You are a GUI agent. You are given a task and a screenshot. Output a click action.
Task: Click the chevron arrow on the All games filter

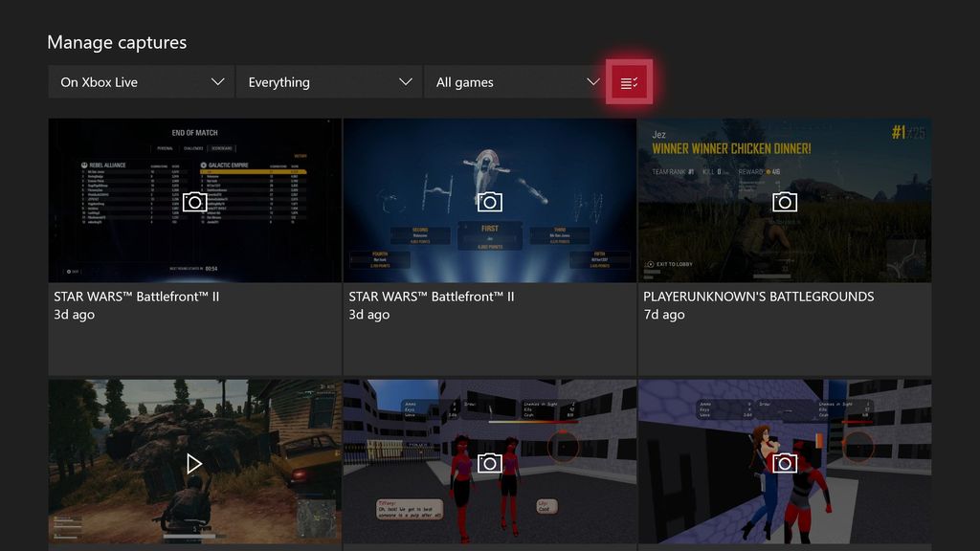(592, 82)
